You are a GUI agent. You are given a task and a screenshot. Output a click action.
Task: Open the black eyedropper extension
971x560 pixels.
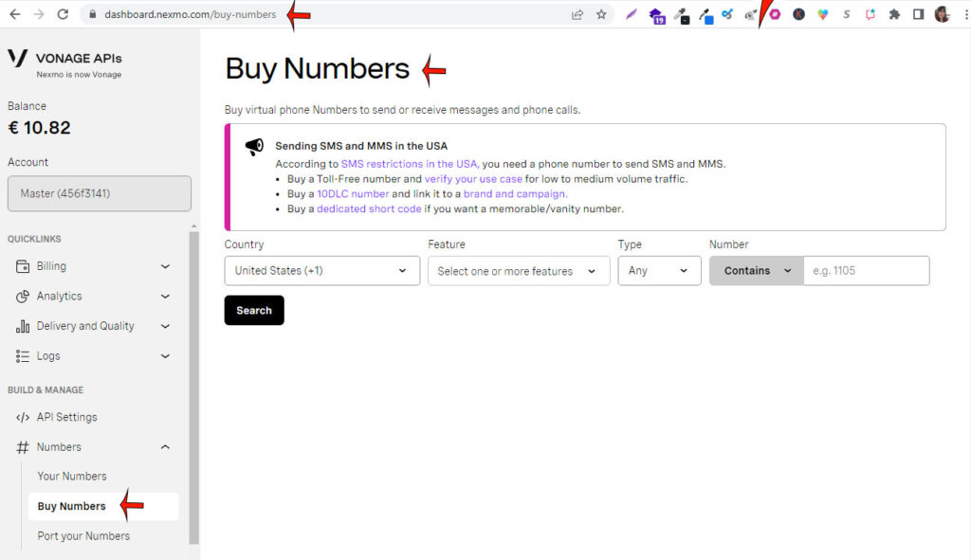coord(682,15)
